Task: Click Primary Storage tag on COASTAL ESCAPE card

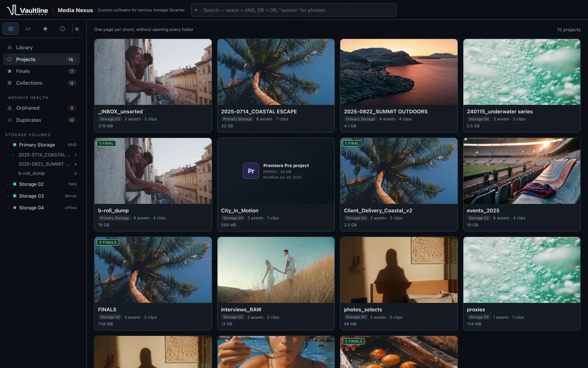Action: 237,119
